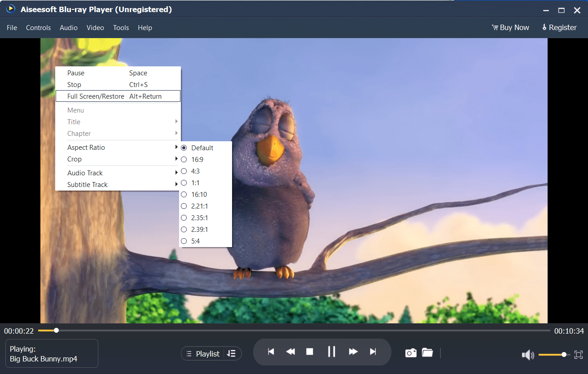588x374 pixels.
Task: Rewind the video playback
Action: [290, 352]
